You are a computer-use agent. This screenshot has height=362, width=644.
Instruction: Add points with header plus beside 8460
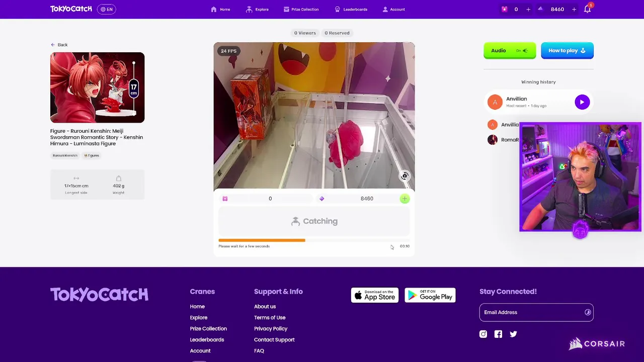click(574, 9)
